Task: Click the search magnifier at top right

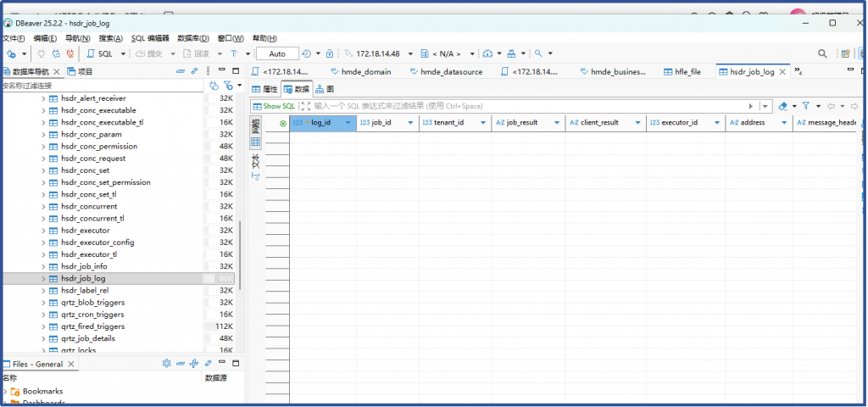Action: (821, 53)
